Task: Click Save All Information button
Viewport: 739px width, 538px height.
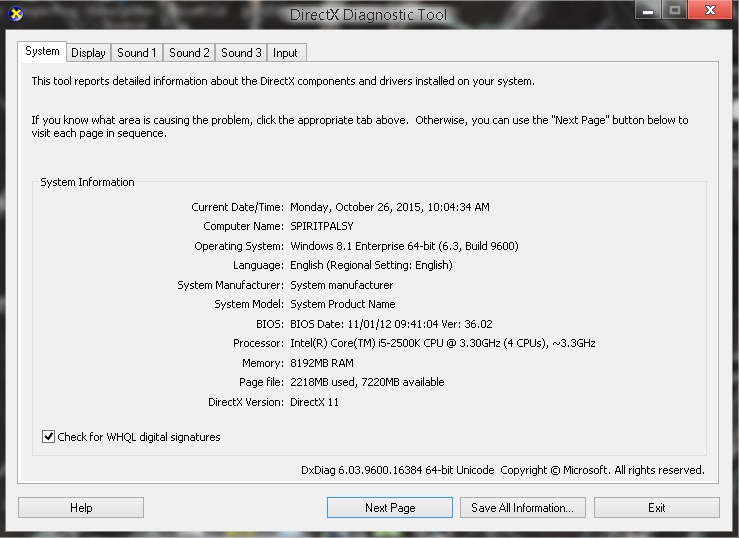Action: click(522, 508)
